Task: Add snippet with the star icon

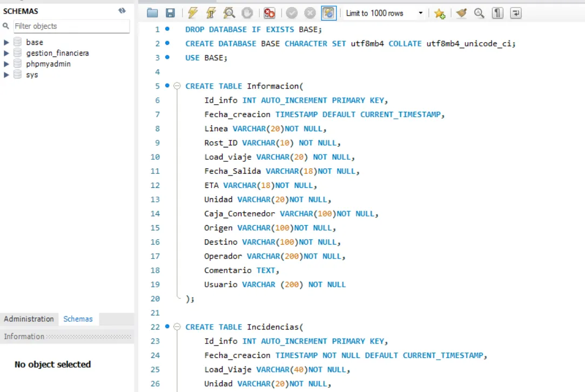Action: [440, 13]
